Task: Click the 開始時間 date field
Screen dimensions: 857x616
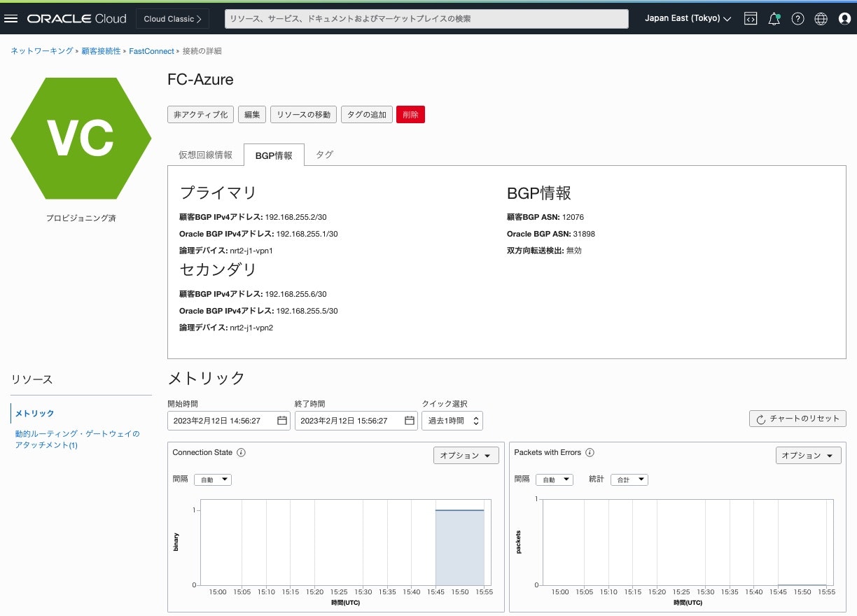Action: click(x=229, y=421)
